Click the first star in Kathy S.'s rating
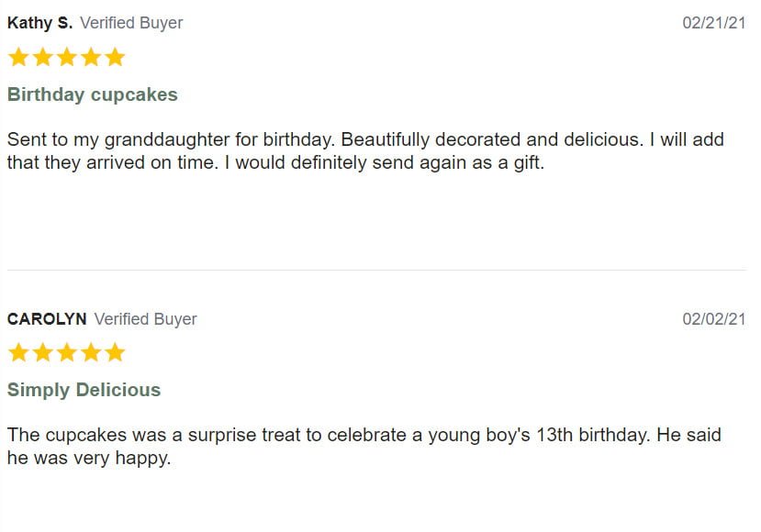The width and height of the screenshot is (761, 532). [x=18, y=58]
